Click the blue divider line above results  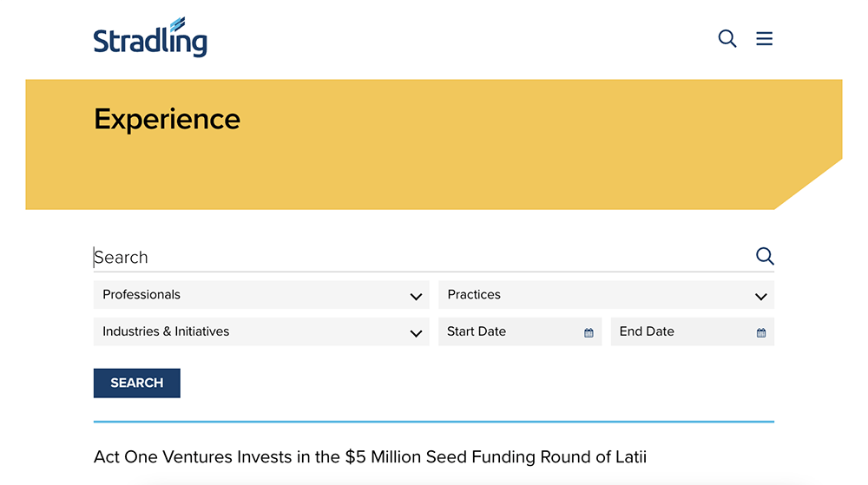click(434, 422)
